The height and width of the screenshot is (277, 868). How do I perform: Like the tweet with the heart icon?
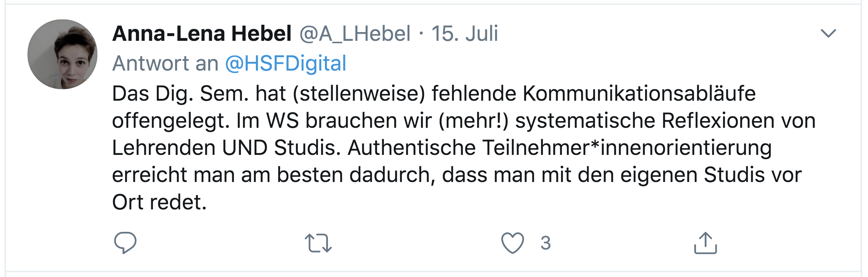click(512, 243)
